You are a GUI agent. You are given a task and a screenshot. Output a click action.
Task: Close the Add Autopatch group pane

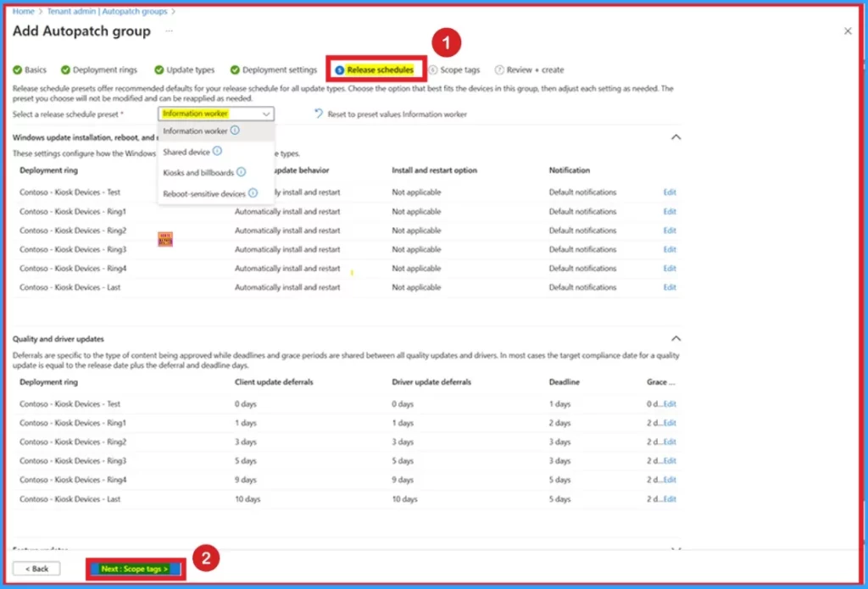(x=848, y=31)
